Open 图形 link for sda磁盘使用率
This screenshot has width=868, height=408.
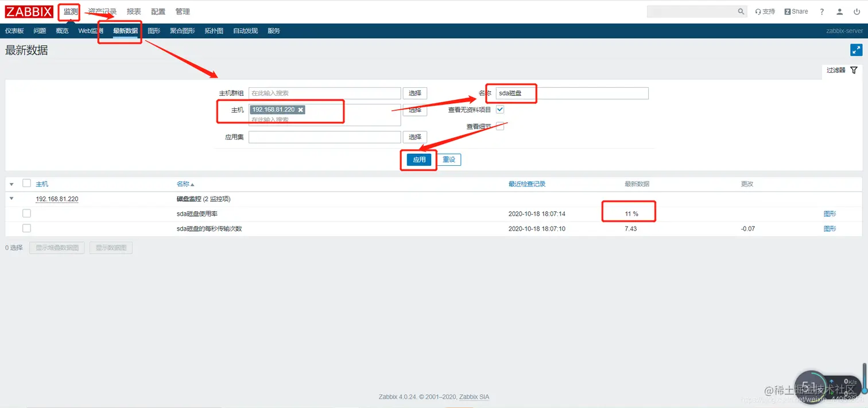point(830,214)
